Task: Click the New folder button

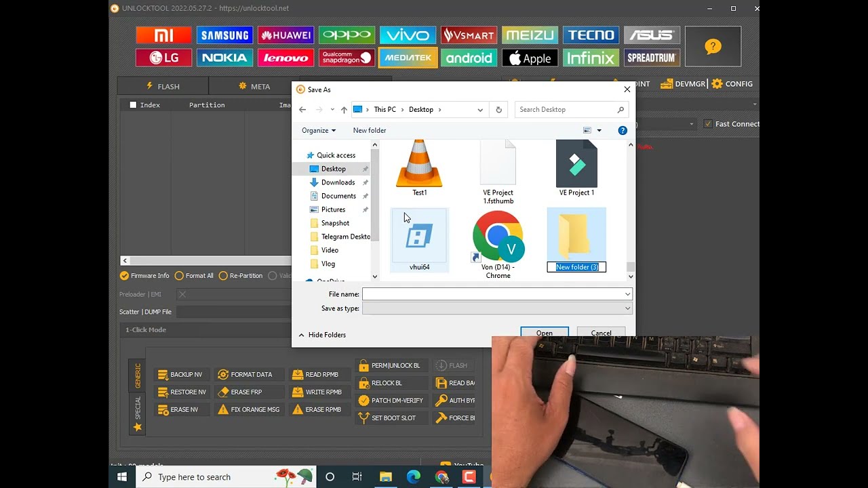Action: (x=370, y=130)
